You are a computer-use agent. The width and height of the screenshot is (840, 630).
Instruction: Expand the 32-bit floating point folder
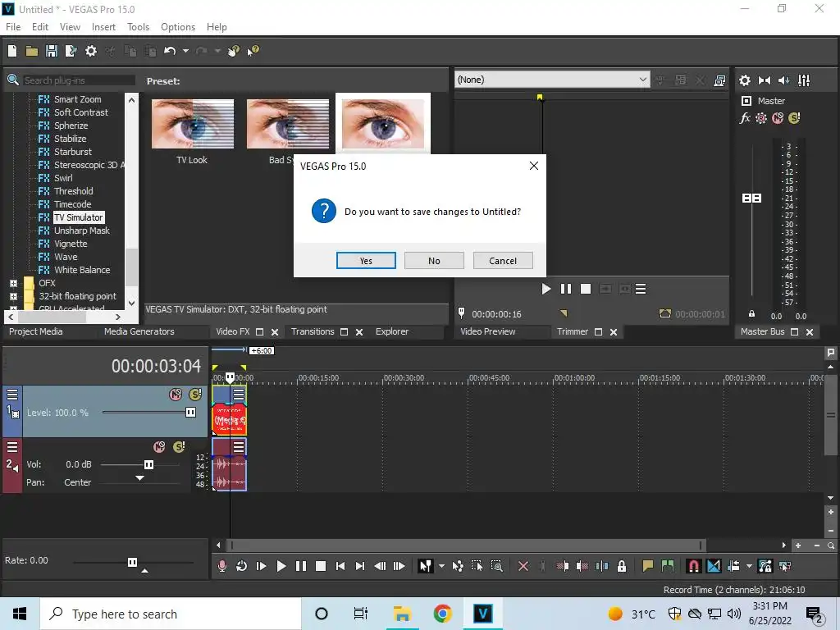click(x=14, y=296)
